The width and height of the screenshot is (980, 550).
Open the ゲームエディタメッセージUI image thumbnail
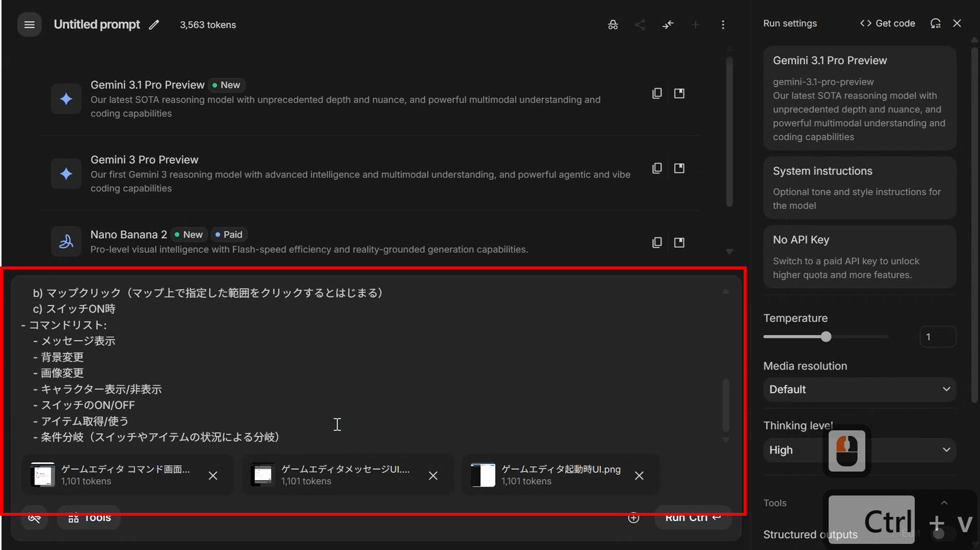coord(263,475)
